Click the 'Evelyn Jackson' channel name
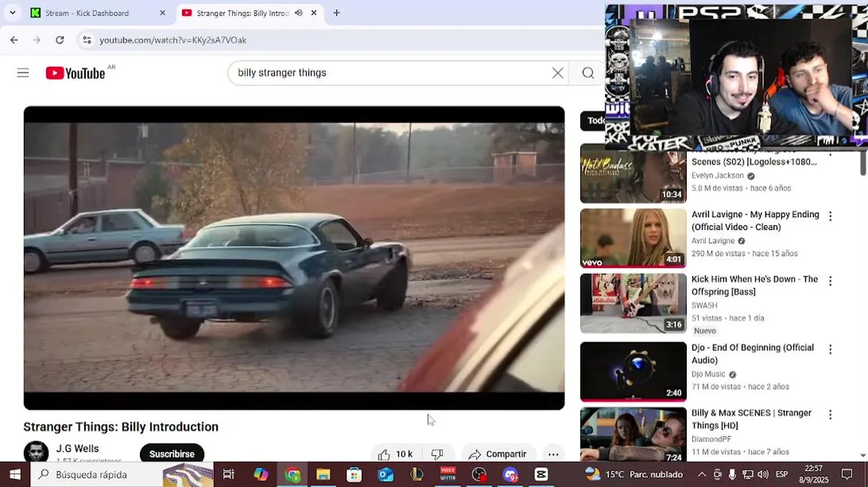868x487 pixels. click(x=717, y=175)
